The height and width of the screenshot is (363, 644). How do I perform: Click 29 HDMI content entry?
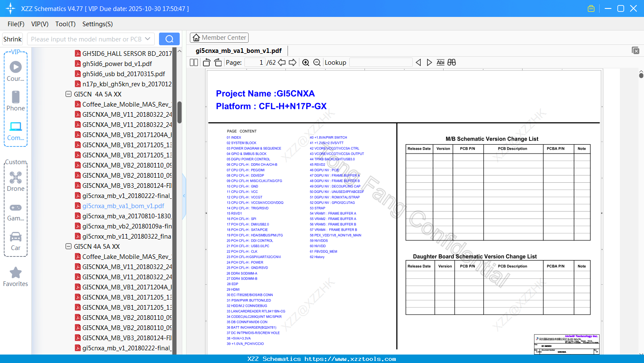233,289
